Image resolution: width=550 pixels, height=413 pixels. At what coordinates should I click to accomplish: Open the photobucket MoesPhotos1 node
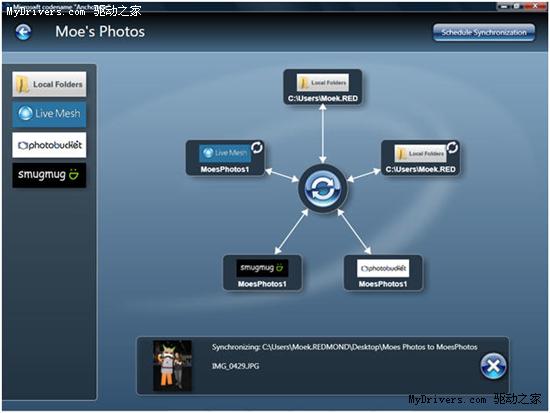coord(383,273)
